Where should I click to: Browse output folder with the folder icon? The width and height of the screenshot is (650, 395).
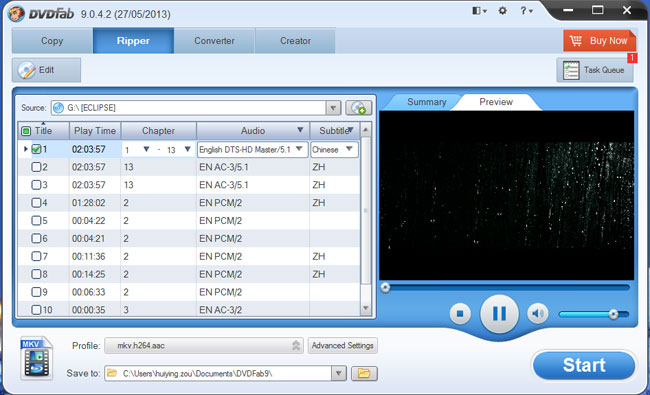pyautogui.click(x=364, y=373)
